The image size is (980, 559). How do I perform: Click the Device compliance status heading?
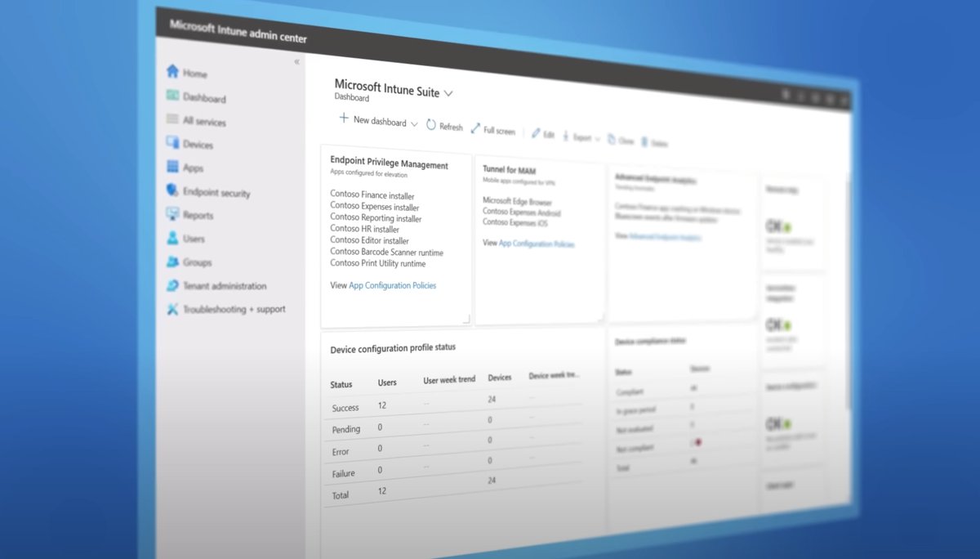click(650, 342)
